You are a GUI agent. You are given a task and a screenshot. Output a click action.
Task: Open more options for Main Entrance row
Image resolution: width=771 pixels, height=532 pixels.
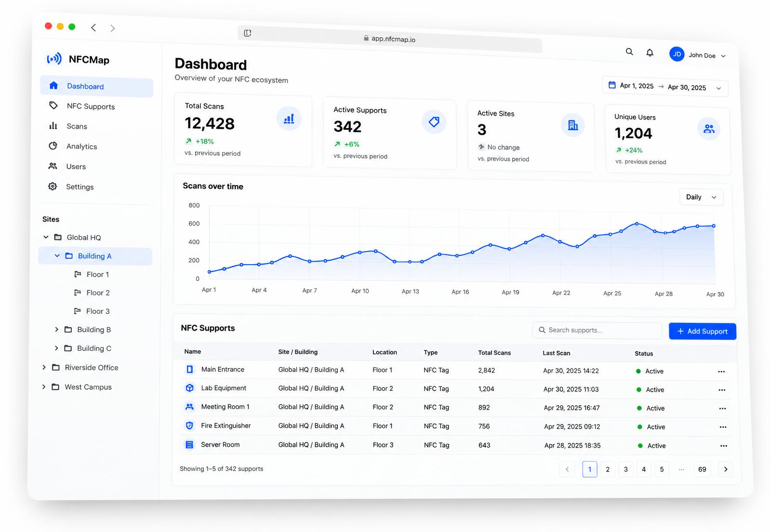tap(721, 372)
